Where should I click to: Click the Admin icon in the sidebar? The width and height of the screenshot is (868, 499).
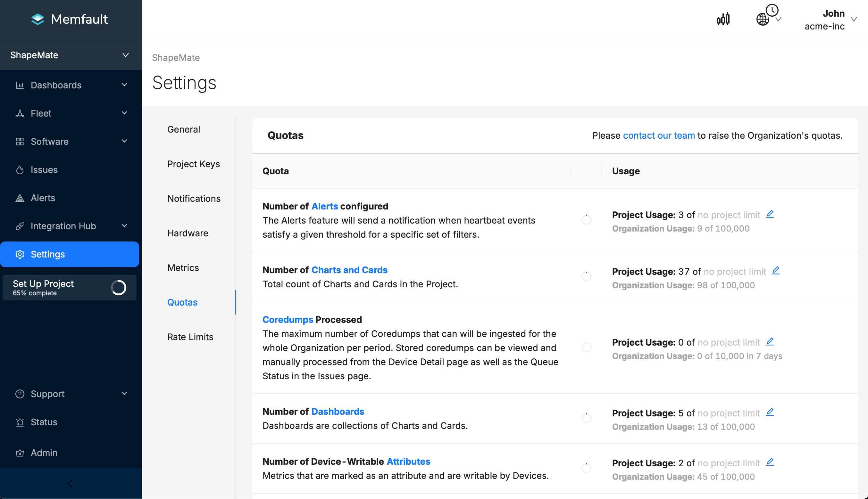(x=20, y=452)
